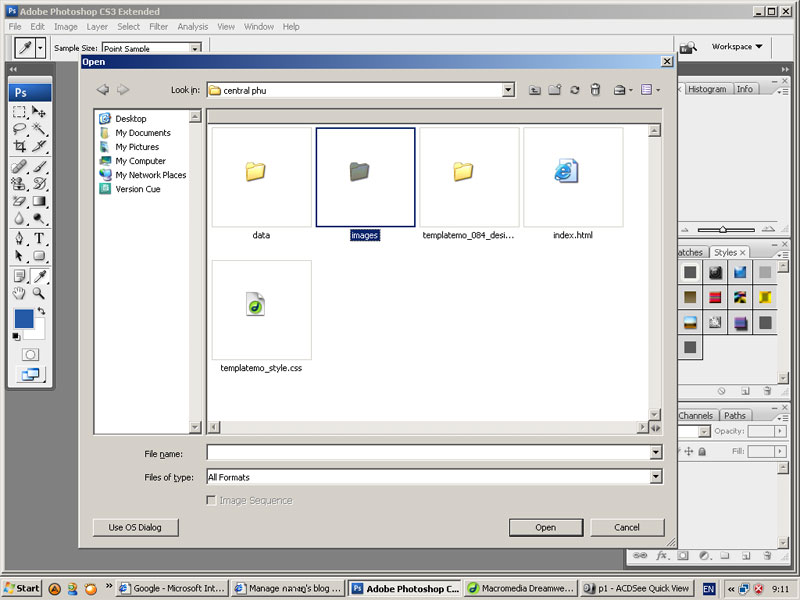Select the Rectangular Marquee tool
800x600 pixels.
tap(19, 112)
